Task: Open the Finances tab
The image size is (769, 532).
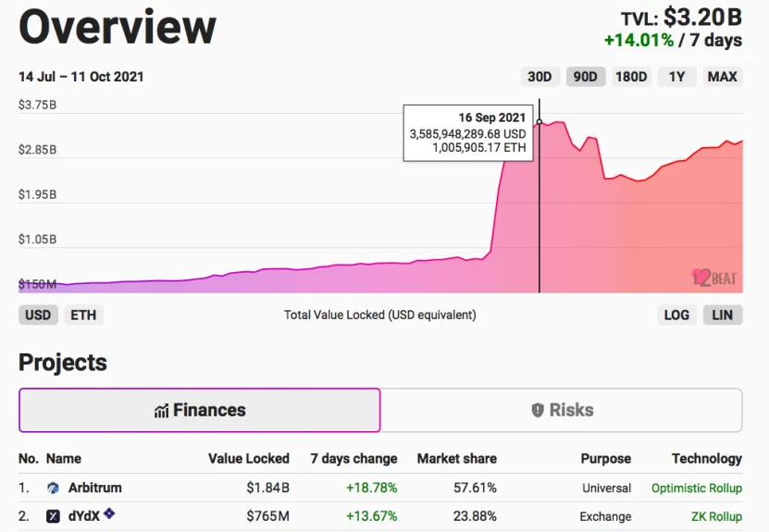Action: (200, 411)
